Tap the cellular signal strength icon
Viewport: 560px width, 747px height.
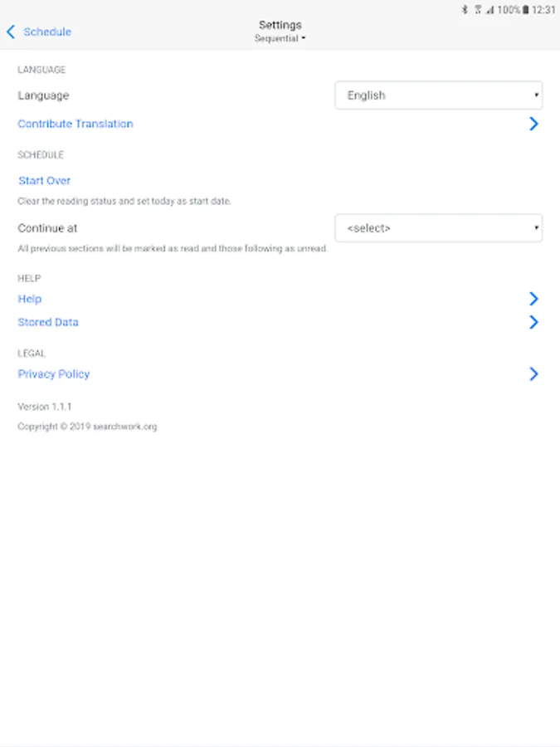pyautogui.click(x=490, y=10)
